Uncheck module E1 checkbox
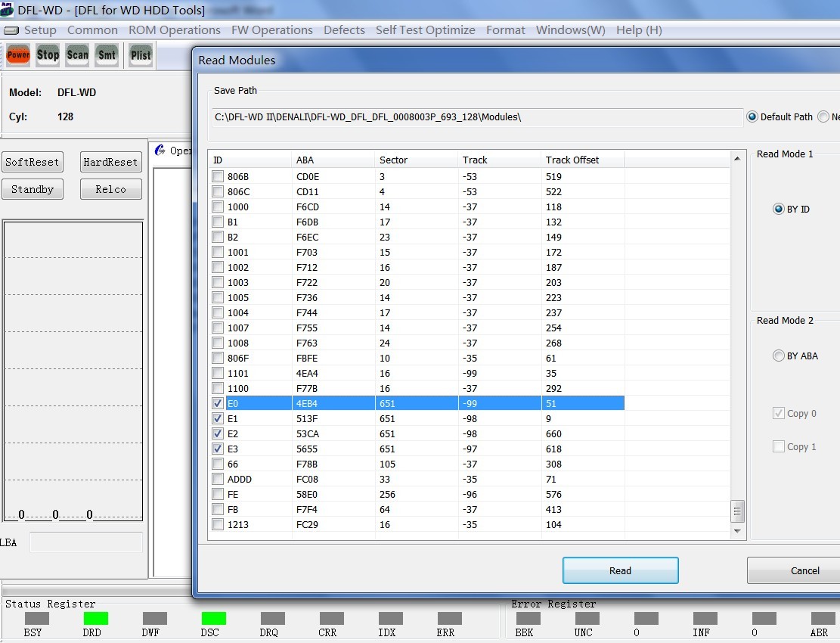 coord(218,418)
